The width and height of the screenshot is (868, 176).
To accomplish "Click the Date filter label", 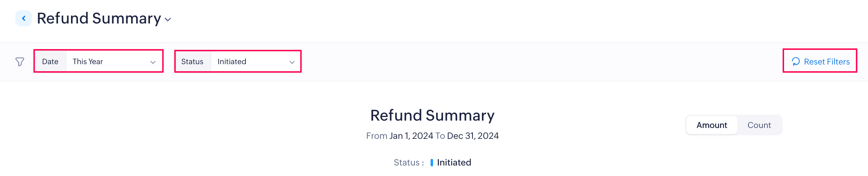I will [x=50, y=62].
